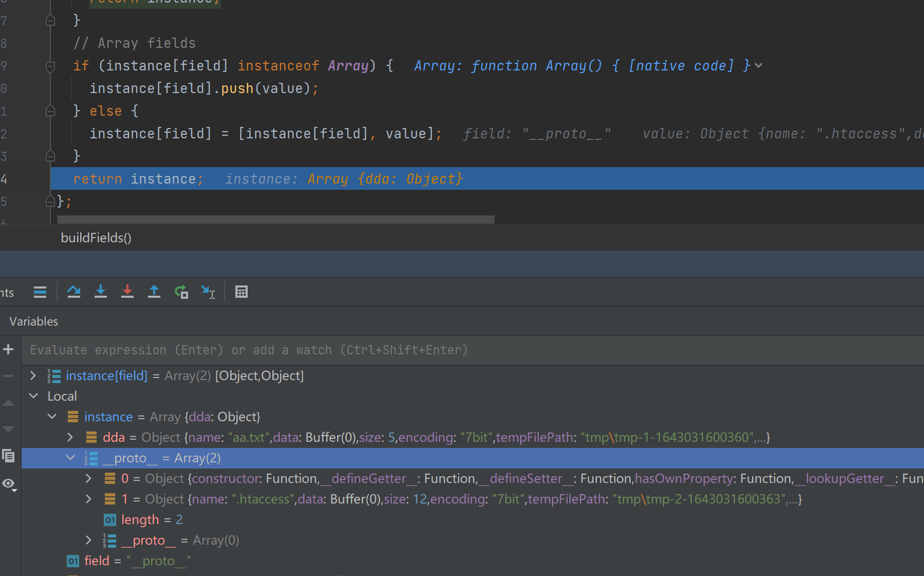Collapse the Local variables group

pos(33,396)
